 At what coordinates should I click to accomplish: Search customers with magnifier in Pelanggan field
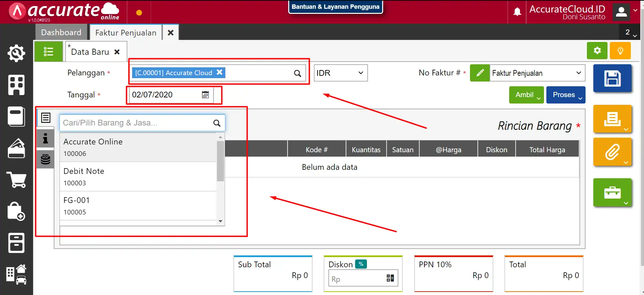pos(297,73)
